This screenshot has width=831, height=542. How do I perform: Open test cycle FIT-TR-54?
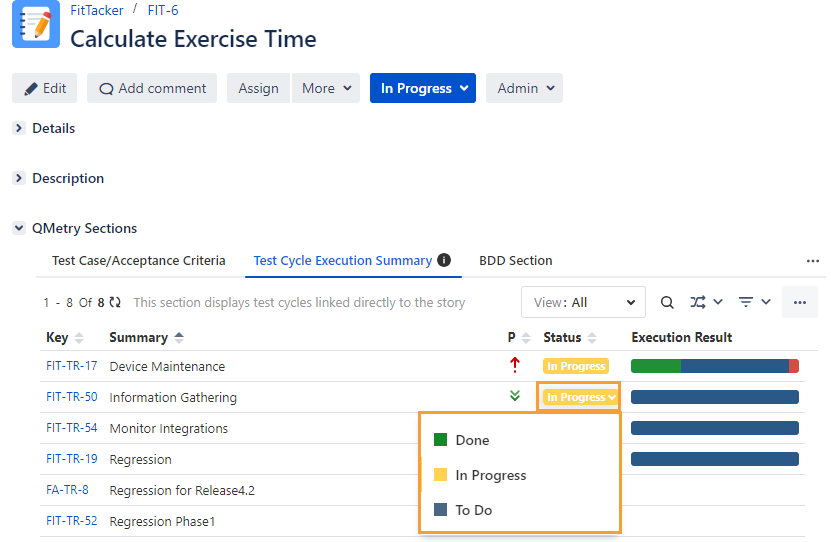pyautogui.click(x=72, y=428)
